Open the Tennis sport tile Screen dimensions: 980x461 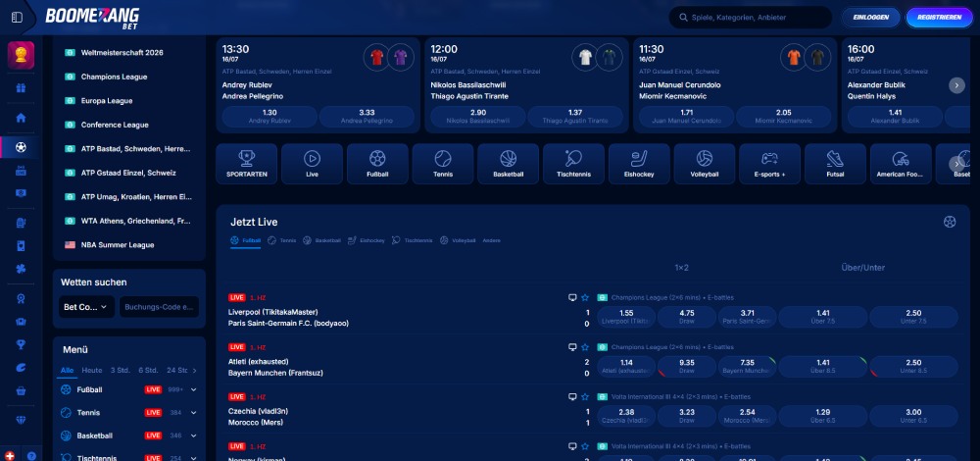443,164
